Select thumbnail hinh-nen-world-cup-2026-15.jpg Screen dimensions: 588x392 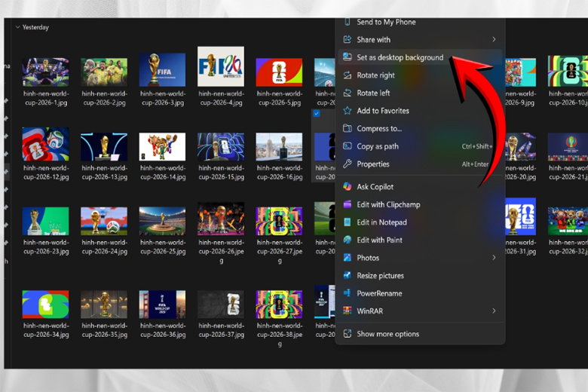pos(221,147)
